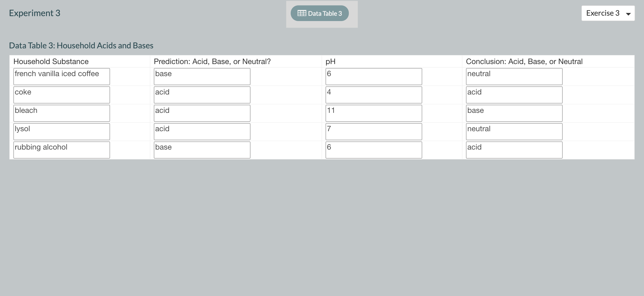Click the rubbing alcohol prediction field
This screenshot has height=296, width=644.
(202, 150)
